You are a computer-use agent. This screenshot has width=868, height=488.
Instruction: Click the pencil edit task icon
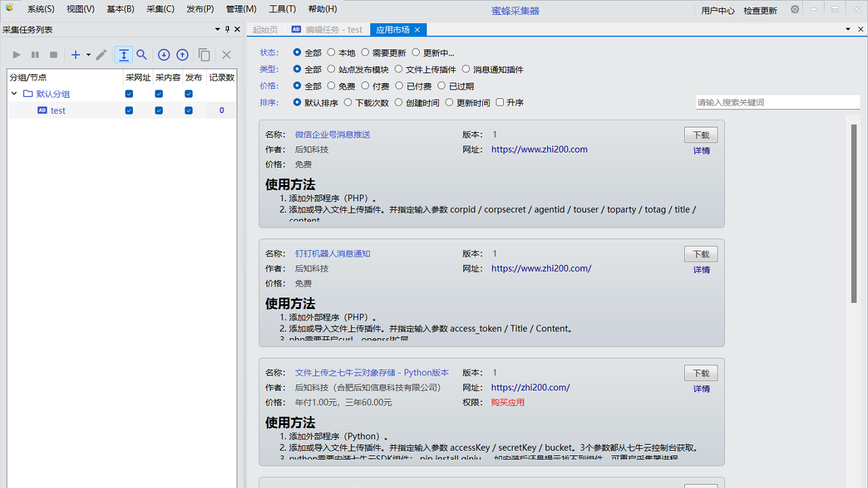[101, 55]
